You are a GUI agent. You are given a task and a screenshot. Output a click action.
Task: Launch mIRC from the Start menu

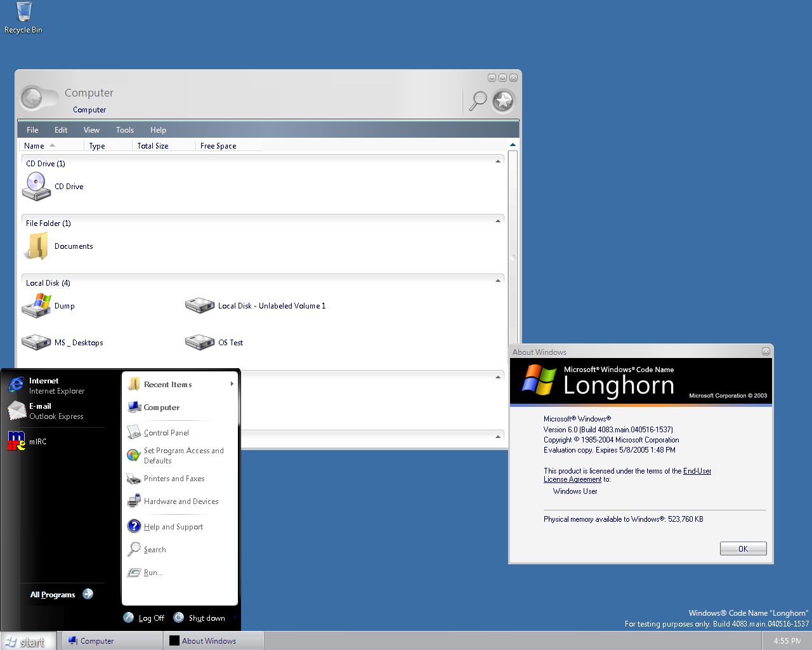[x=27, y=441]
